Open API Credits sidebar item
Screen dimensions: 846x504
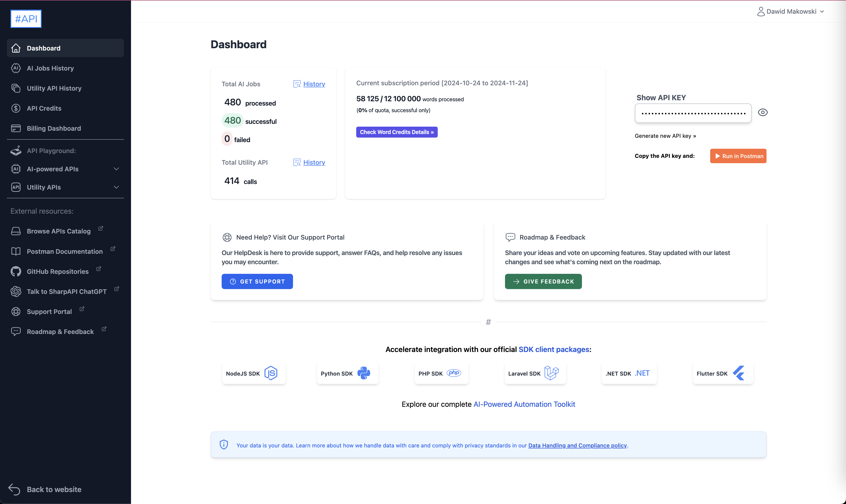(44, 108)
